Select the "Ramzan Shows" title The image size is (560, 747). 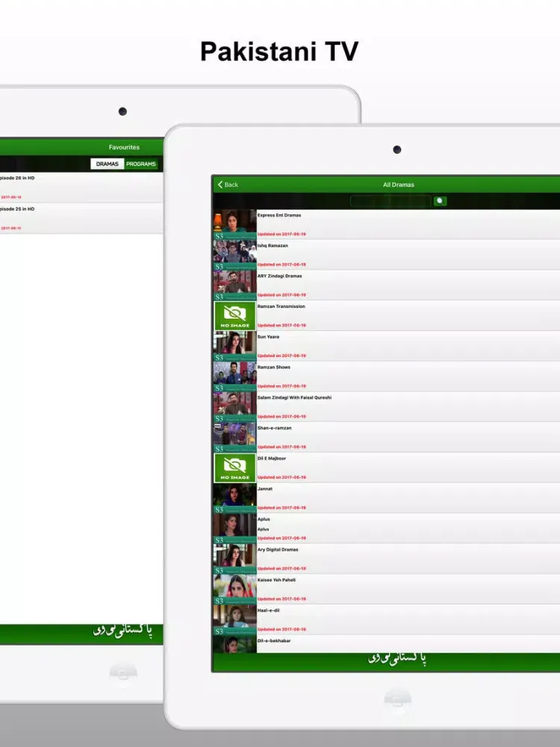pyautogui.click(x=274, y=368)
